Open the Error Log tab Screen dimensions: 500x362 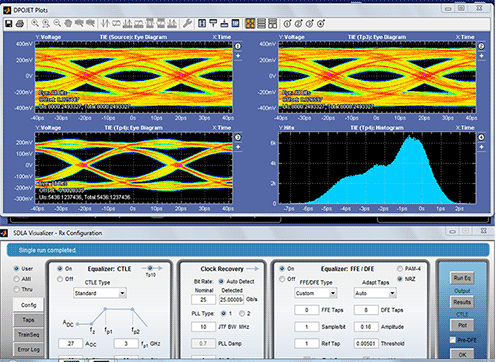[29, 349]
